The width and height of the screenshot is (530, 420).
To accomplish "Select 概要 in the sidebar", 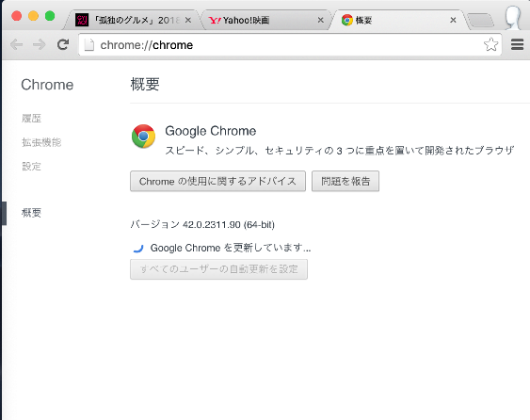I will click(x=31, y=213).
